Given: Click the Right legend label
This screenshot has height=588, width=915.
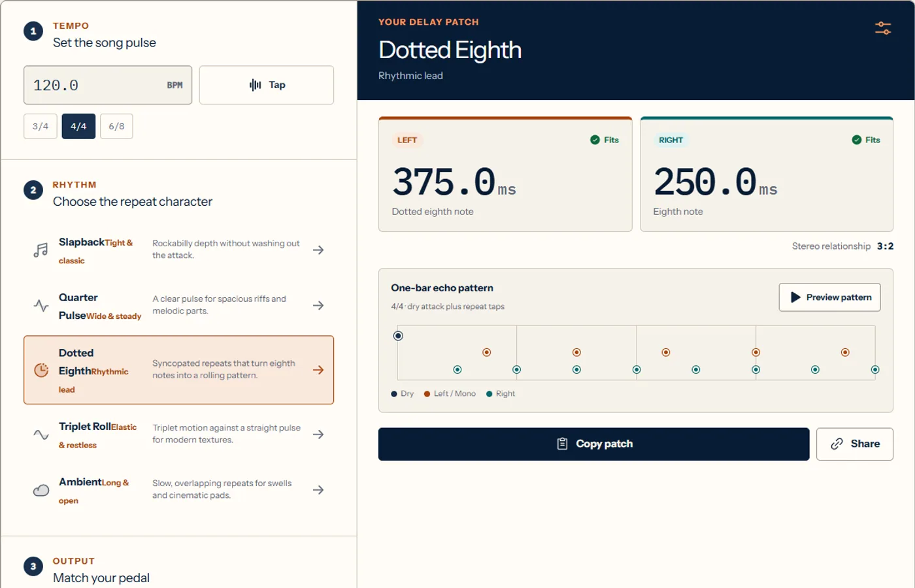Looking at the screenshot, I should (505, 394).
